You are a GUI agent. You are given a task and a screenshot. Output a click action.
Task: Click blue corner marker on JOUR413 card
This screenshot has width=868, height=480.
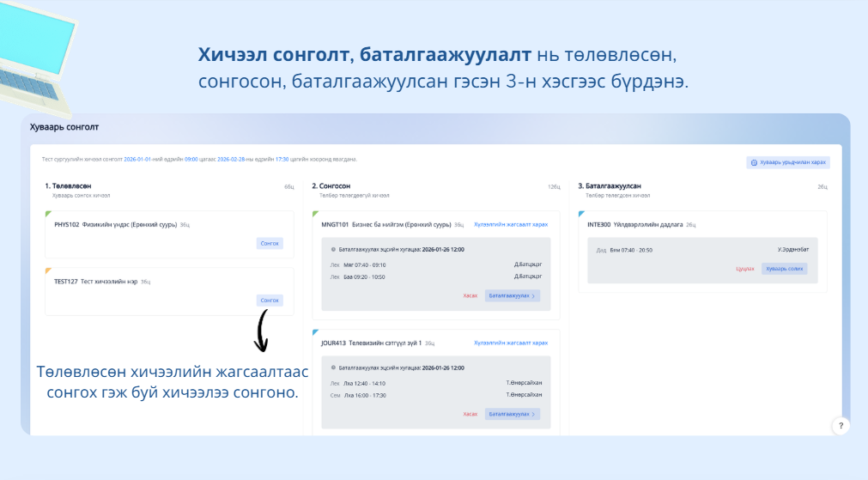[316, 332]
